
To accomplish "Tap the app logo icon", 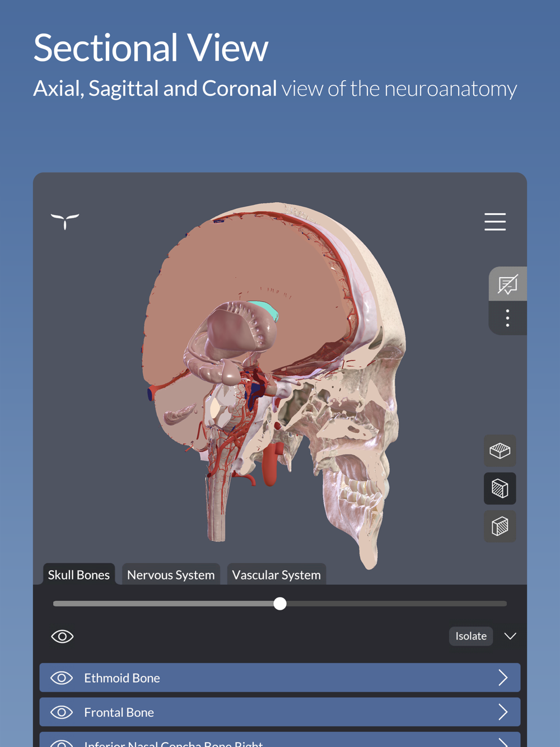I will click(x=65, y=221).
